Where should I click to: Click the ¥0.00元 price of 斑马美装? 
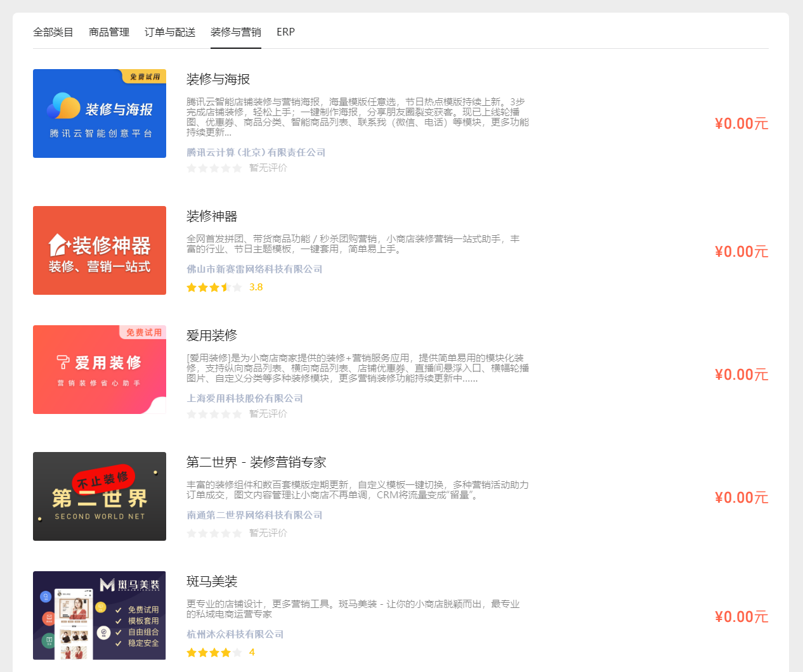pyautogui.click(x=741, y=617)
